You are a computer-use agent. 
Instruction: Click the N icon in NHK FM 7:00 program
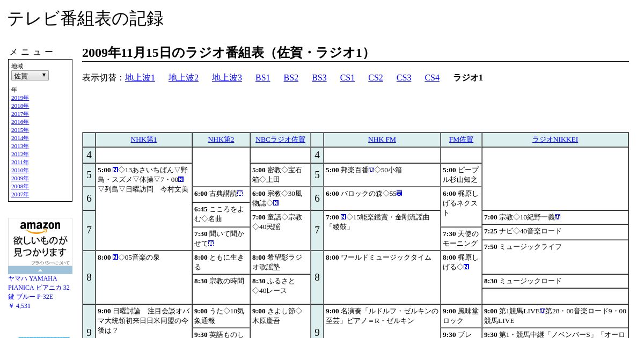tap(343, 217)
